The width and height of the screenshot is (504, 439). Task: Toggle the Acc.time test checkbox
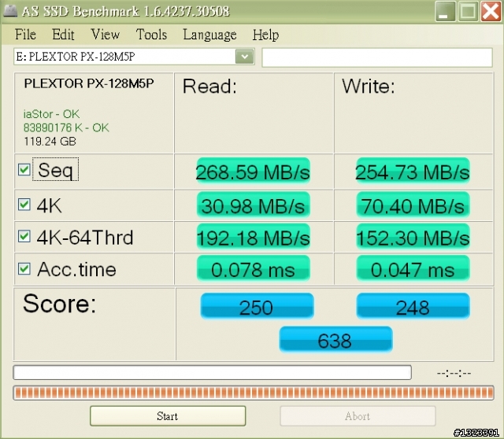point(24,269)
